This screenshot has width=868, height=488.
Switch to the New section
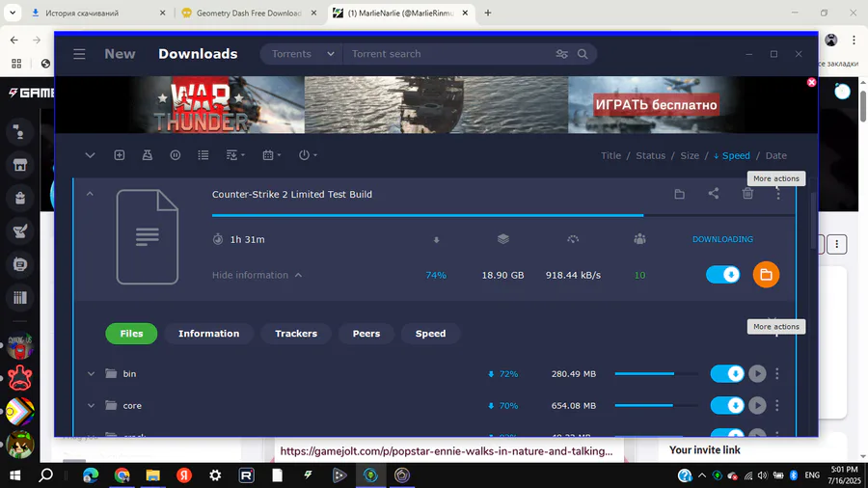click(x=120, y=54)
